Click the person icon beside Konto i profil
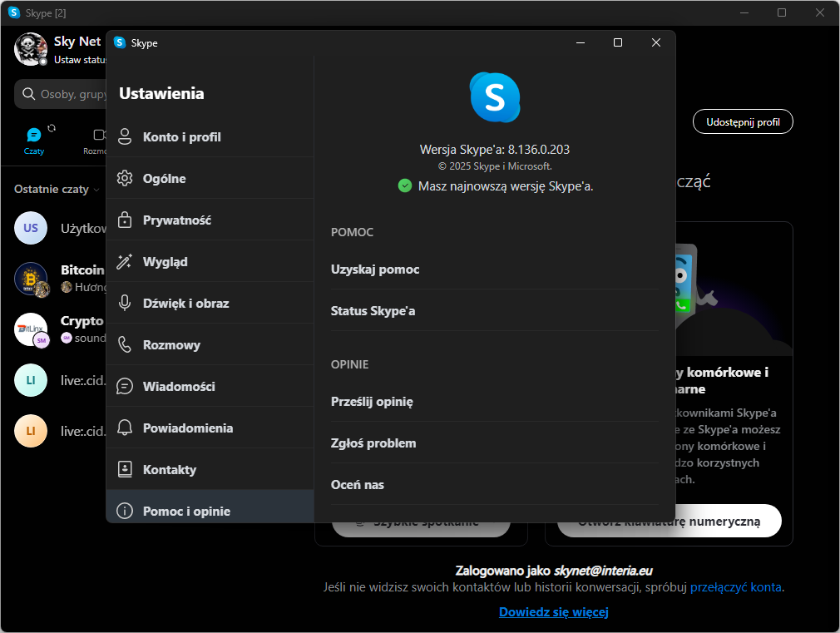 125,136
